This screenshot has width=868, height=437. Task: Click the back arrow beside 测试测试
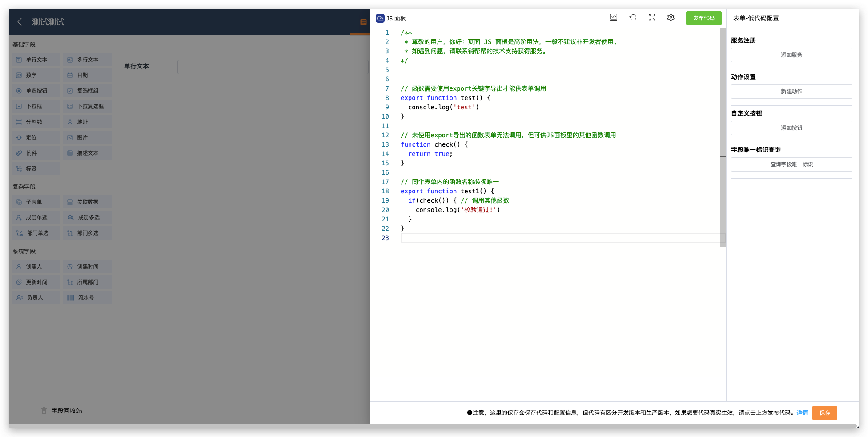tap(20, 22)
